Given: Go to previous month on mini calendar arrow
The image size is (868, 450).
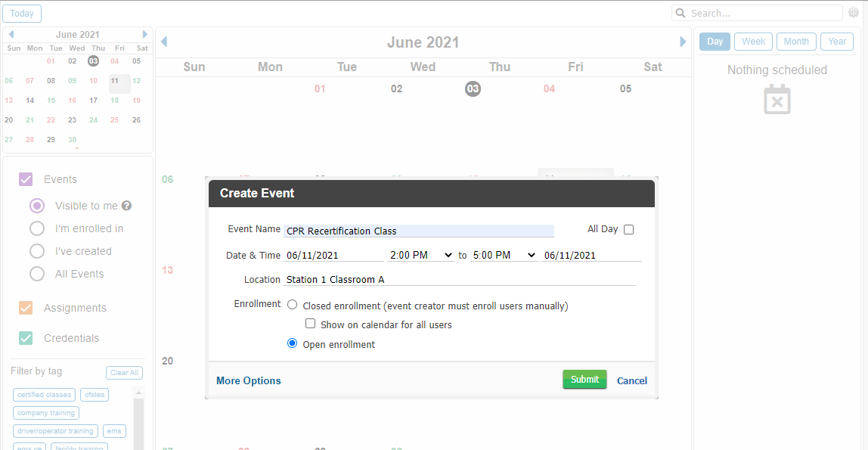Looking at the screenshot, I should (11, 34).
